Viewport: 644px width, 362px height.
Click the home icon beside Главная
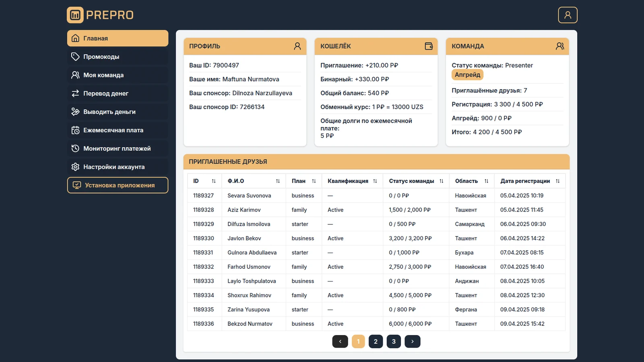tap(75, 38)
